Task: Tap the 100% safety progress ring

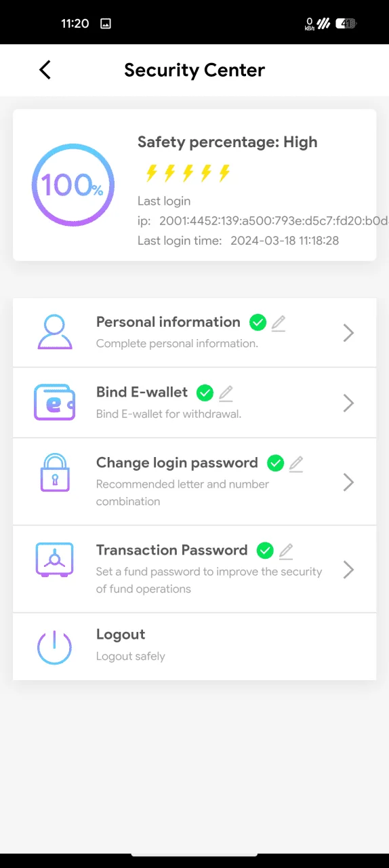Action: point(73,185)
